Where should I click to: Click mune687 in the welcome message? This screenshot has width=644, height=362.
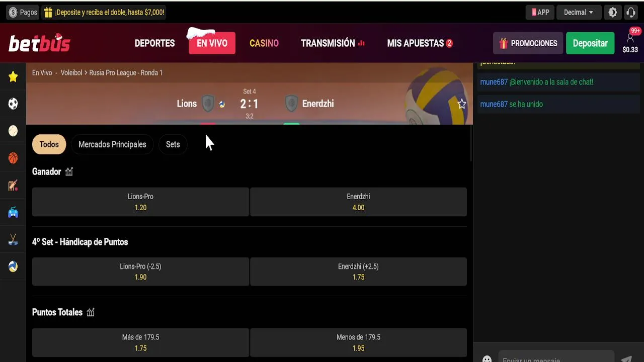coord(494,82)
